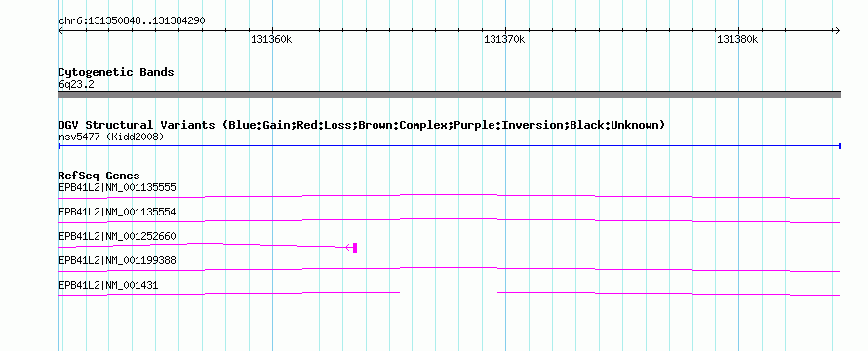Select the RefSeq Genes track title
Image resolution: width=868 pixels, height=351 pixels.
99,176
